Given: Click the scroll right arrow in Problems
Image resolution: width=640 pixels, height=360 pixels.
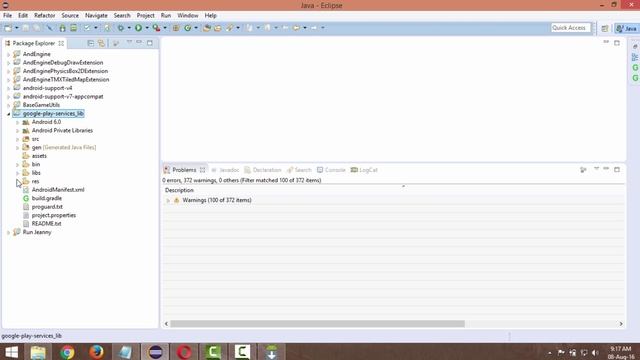Looking at the screenshot, I should tap(621, 324).
